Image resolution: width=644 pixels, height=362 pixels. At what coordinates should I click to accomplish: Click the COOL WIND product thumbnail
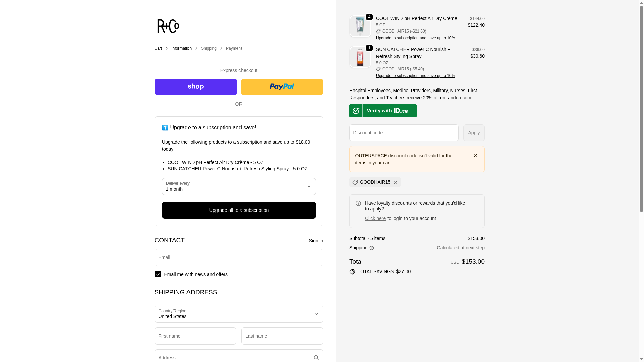(x=360, y=26)
